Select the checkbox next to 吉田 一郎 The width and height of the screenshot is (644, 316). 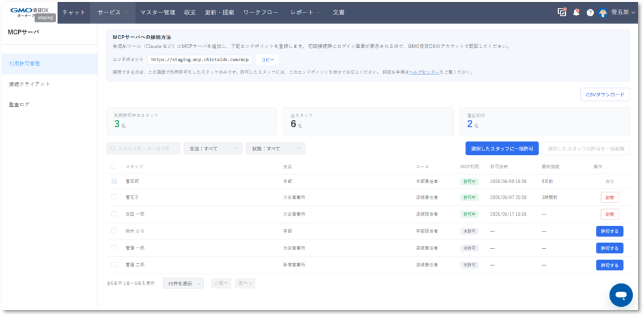[x=114, y=214]
